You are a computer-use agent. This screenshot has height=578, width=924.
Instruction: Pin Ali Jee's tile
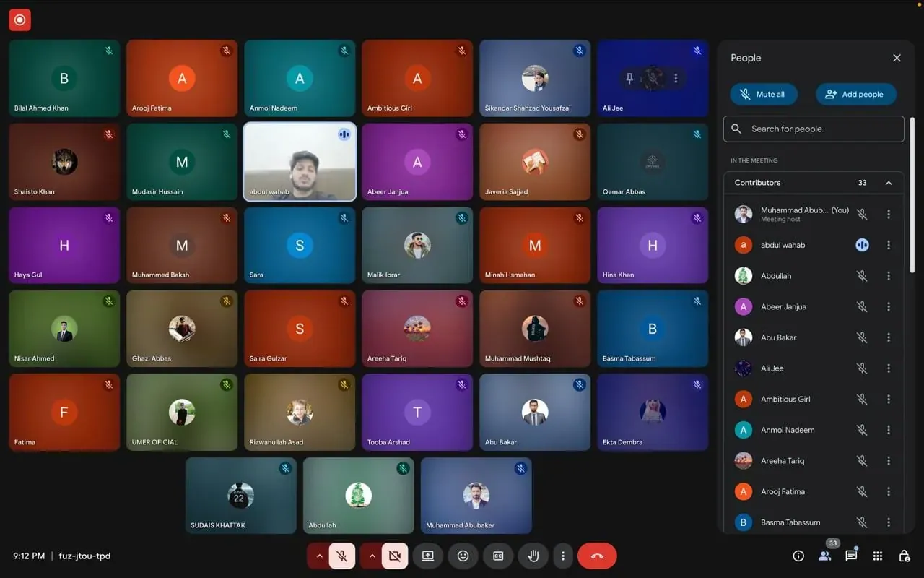pos(629,78)
